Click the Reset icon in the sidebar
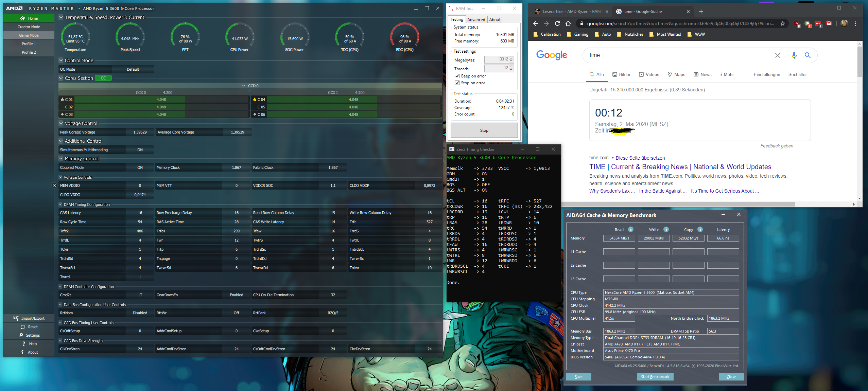868x391 pixels. (23, 327)
